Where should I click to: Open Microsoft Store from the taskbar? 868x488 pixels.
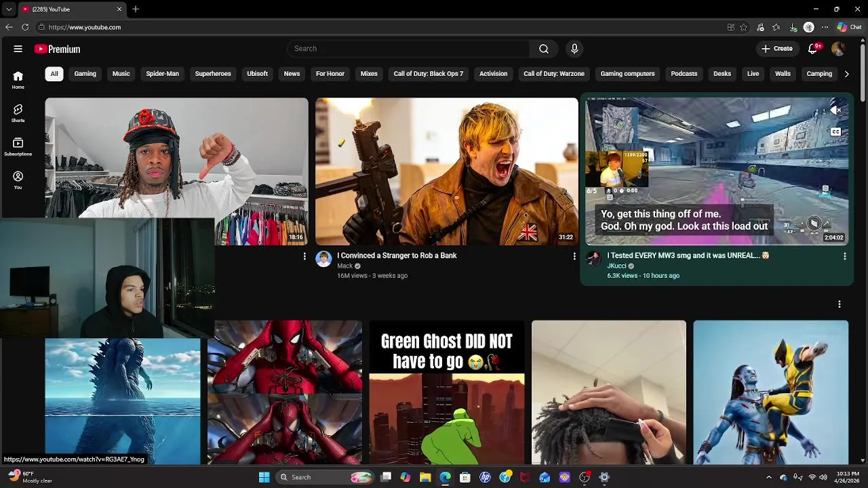click(465, 477)
